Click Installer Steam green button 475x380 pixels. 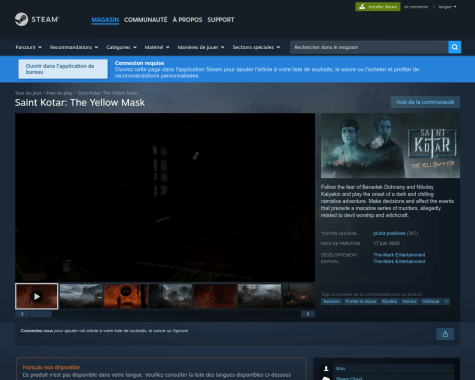pos(378,7)
